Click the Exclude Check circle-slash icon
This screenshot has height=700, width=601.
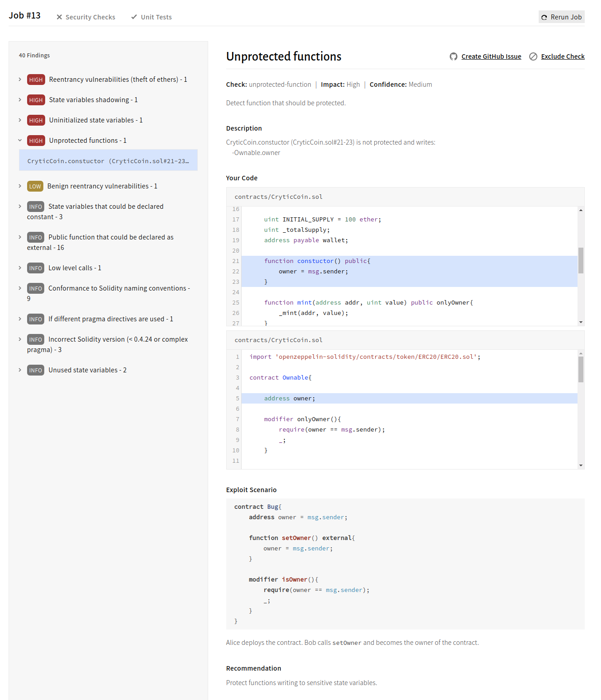(533, 56)
